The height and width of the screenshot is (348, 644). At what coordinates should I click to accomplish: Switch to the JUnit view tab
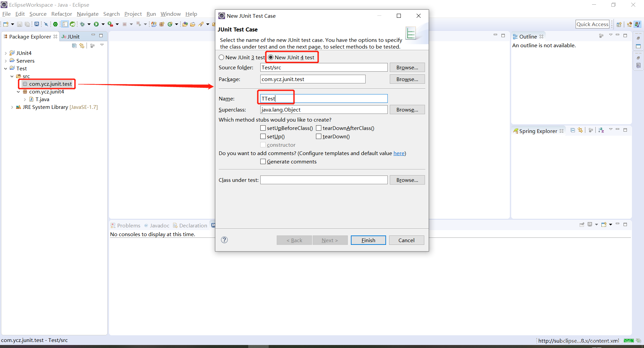pos(71,37)
